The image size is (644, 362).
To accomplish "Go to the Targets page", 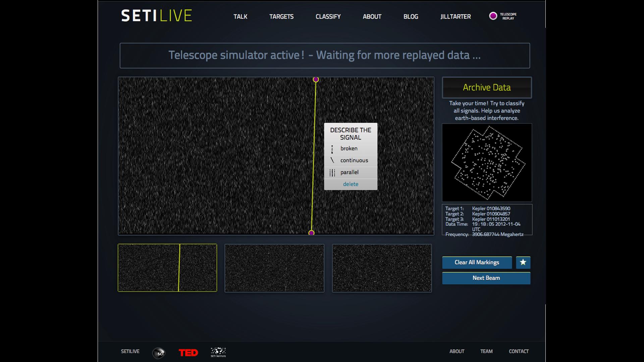I will 281,17.
